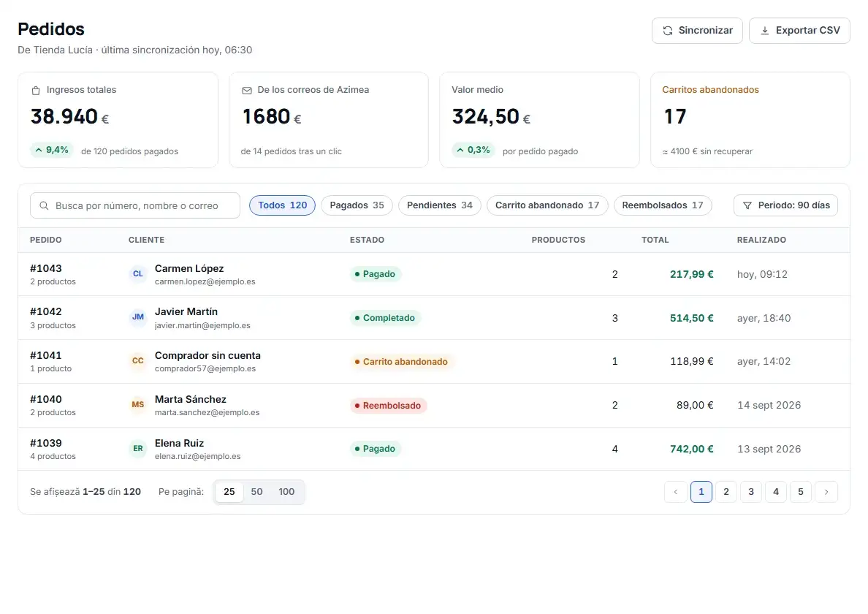
Task: Click the email javier.martin@ejemplo.es
Action: click(x=202, y=325)
